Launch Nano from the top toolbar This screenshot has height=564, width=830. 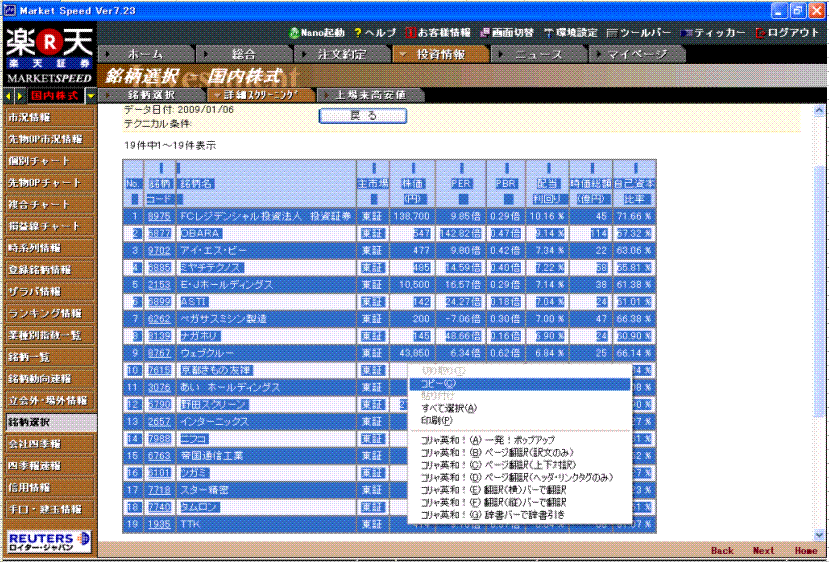coord(317,33)
